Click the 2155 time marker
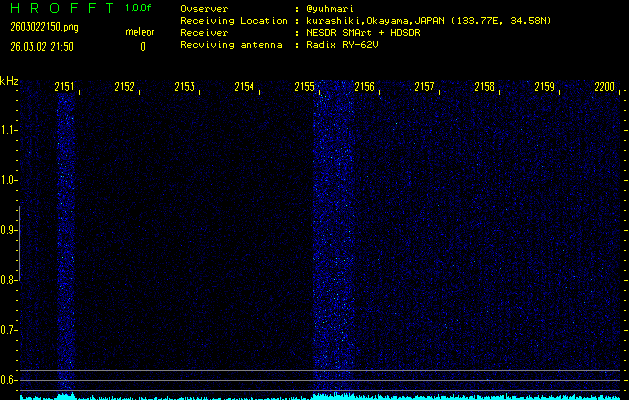The width and height of the screenshot is (629, 400). pos(304,87)
